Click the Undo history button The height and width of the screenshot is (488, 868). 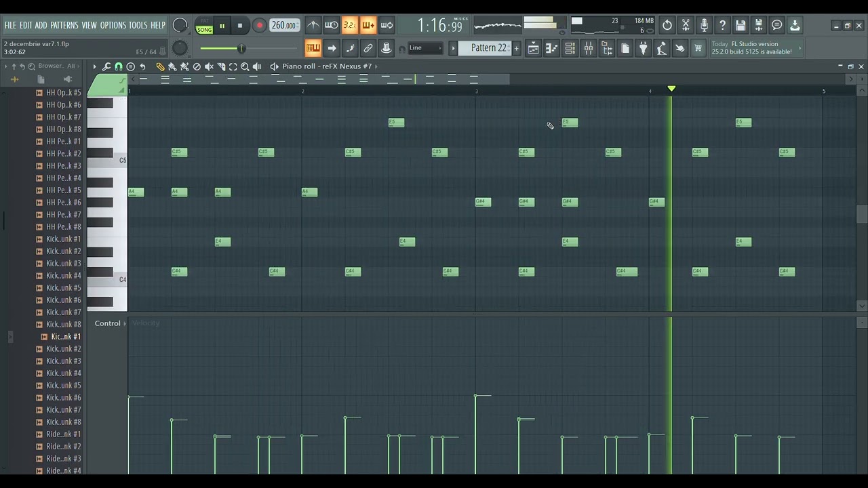[x=667, y=26]
